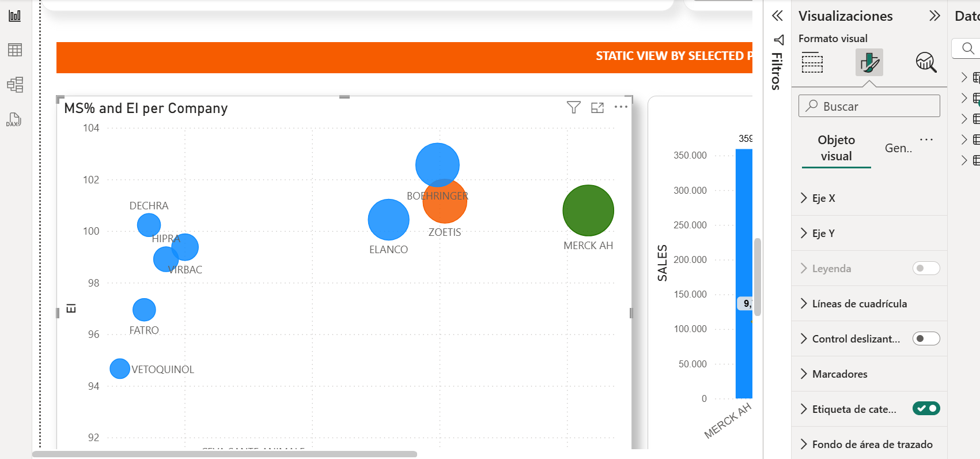This screenshot has width=980, height=459.
Task: Expand the Control deslizante section chevron
Action: click(804, 338)
